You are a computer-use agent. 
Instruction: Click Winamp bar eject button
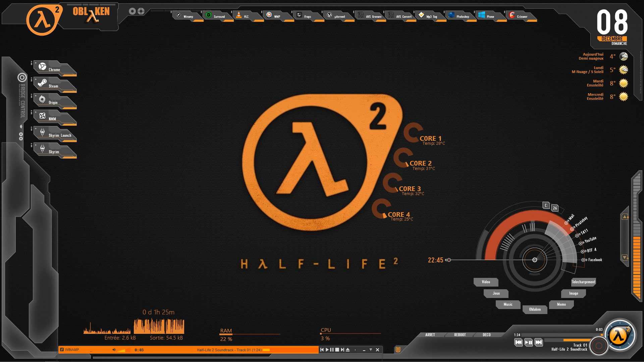click(x=347, y=350)
